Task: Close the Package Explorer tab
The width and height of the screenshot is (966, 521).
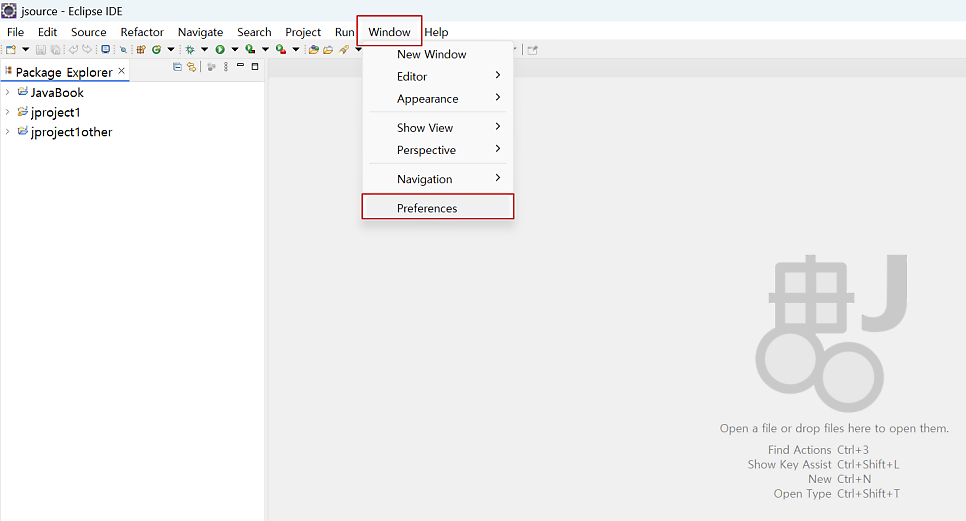Action: coord(121,71)
